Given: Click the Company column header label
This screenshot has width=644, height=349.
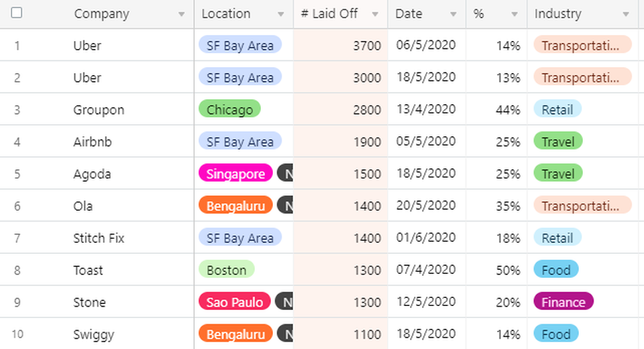Looking at the screenshot, I should click(x=101, y=14).
